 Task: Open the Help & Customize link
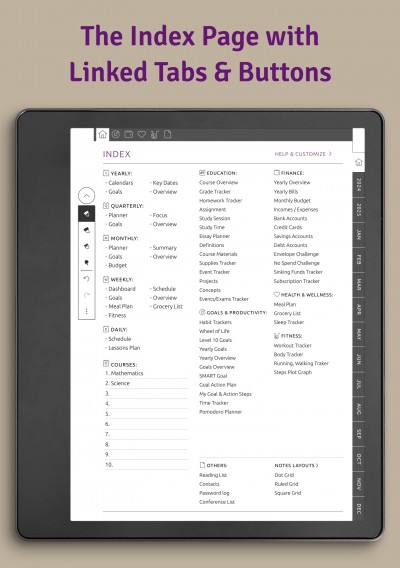[303, 154]
